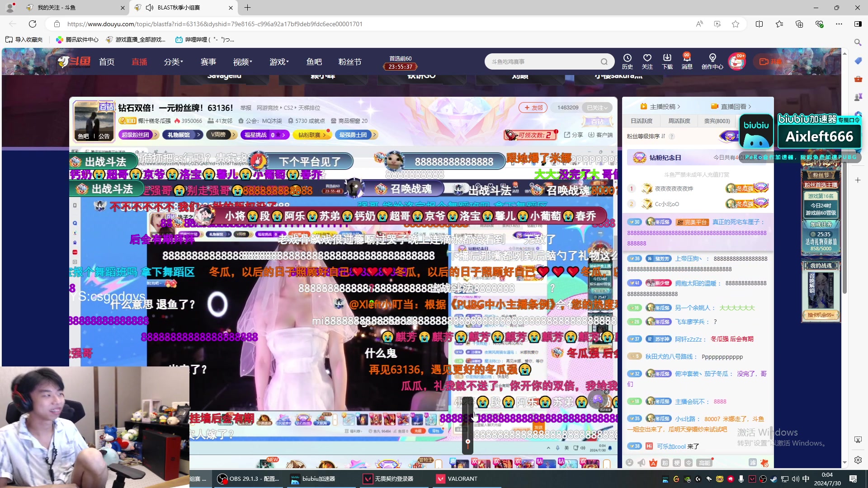Expand the 分类 dropdown in nav

point(173,62)
